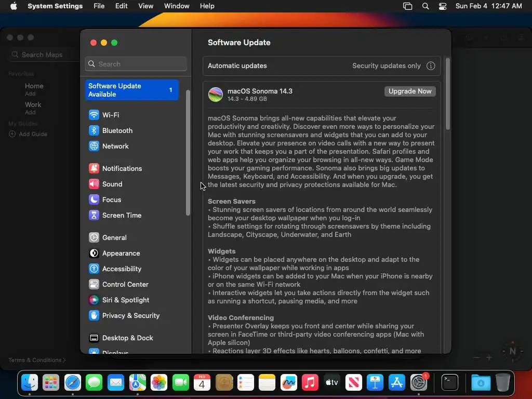Image resolution: width=532 pixels, height=399 pixels.
Task: Open the Edit menu
Action: pos(121,6)
